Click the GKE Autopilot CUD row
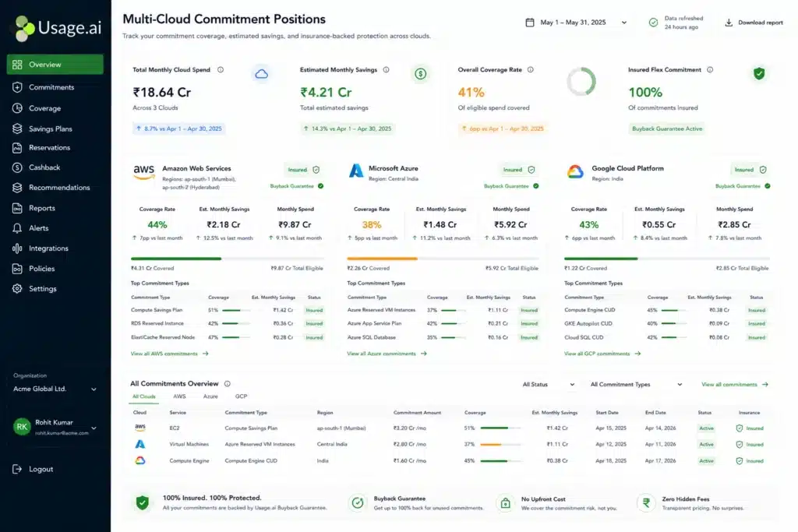Image resolution: width=798 pixels, height=532 pixels. 666,324
